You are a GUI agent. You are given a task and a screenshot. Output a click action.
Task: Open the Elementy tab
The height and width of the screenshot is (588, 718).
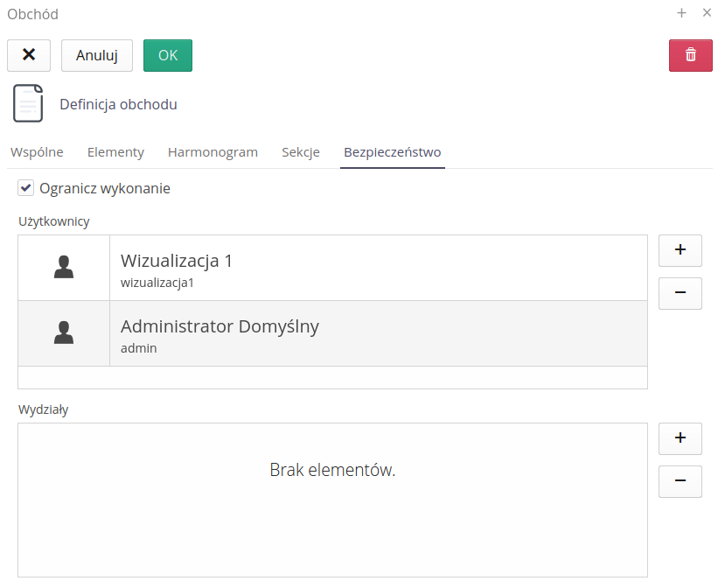[x=115, y=152]
